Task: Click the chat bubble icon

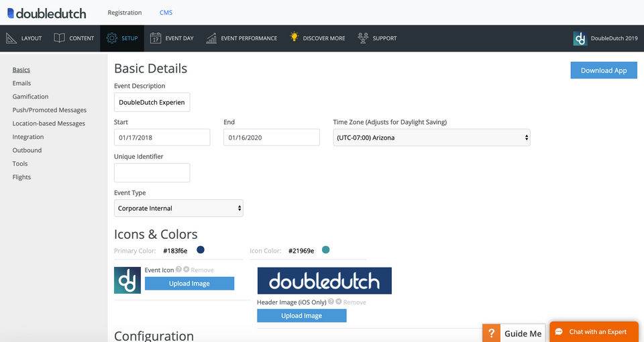Action: coord(559,332)
